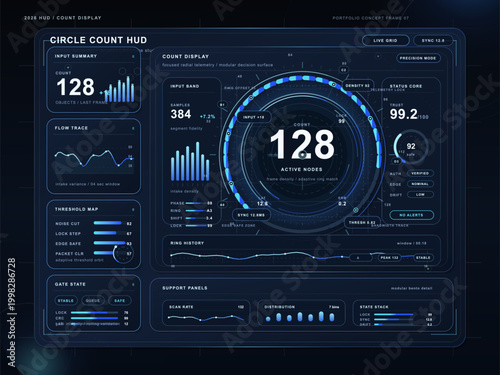Select the STABLE chip in Gate State
500x375 pixels.
[x=66, y=301]
